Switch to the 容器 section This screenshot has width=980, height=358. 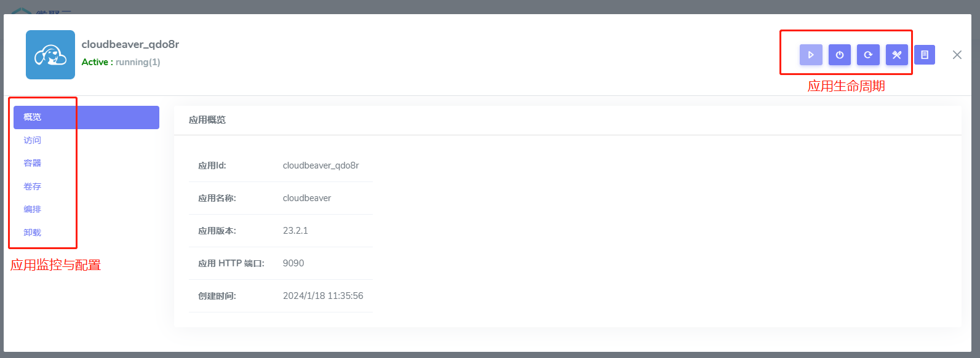tap(33, 163)
